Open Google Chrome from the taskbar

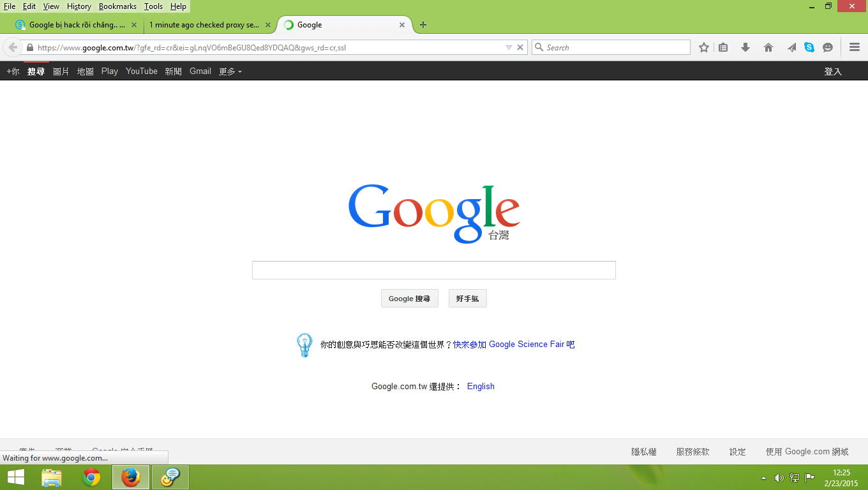(x=91, y=477)
